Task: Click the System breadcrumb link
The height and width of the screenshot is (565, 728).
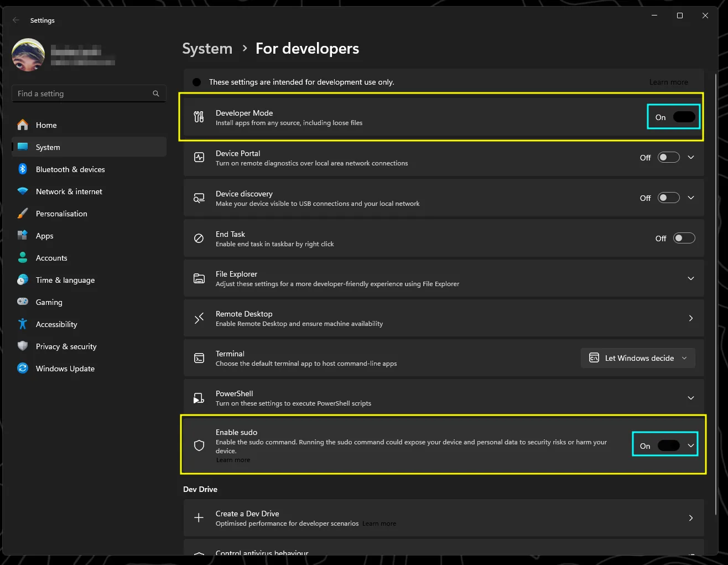Action: point(207,49)
